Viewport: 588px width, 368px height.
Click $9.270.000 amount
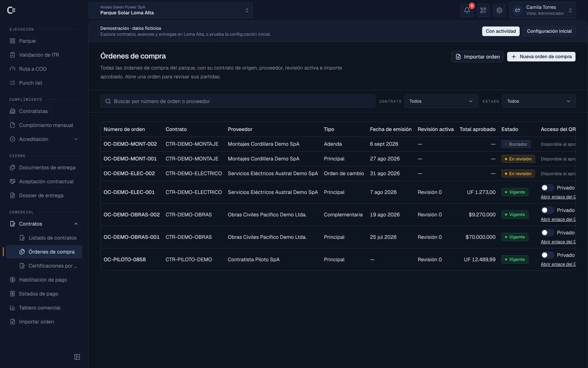tap(482, 215)
